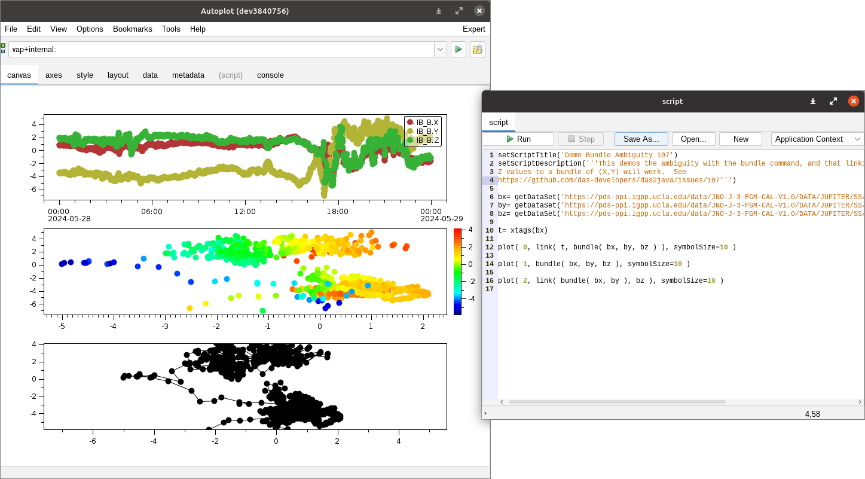The image size is (865, 479).
Task: Open the View menu
Action: 58,29
